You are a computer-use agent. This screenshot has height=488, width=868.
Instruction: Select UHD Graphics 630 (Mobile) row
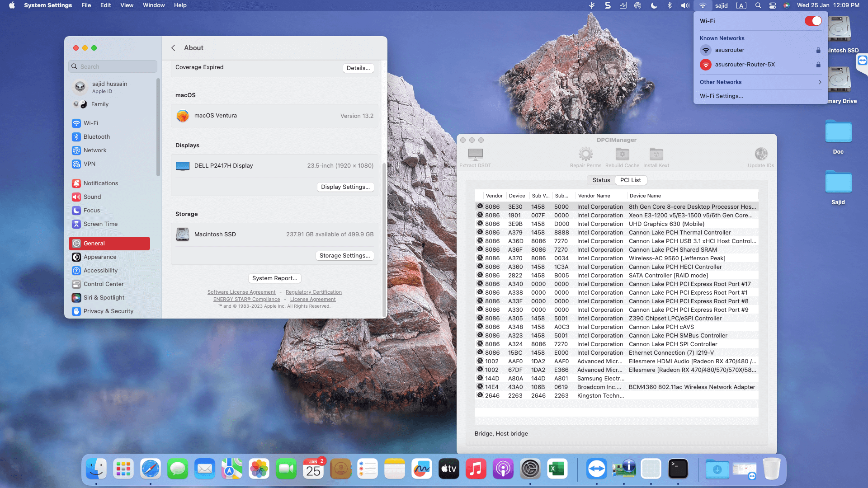(617, 224)
